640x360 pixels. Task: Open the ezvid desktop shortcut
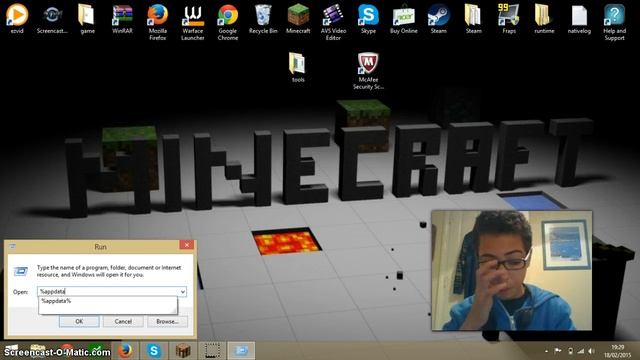coord(17,19)
